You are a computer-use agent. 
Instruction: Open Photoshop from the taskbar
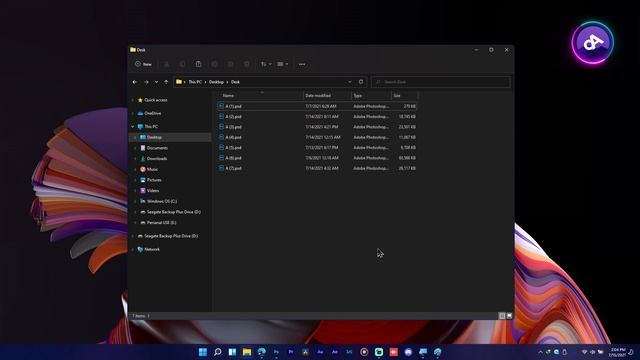tap(276, 352)
